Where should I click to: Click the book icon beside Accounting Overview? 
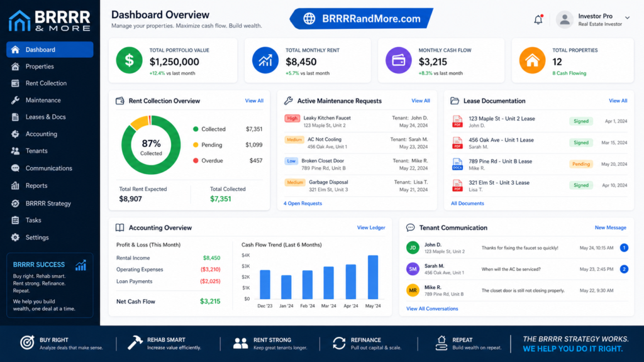pyautogui.click(x=120, y=228)
